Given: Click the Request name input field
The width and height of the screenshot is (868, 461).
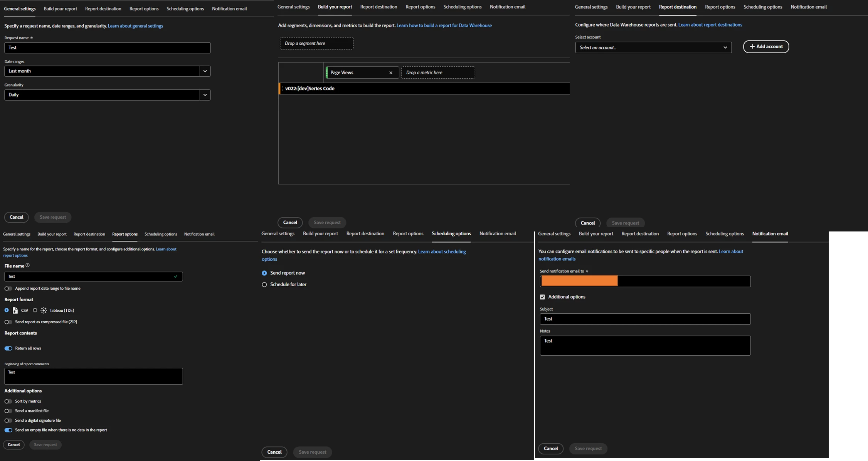Looking at the screenshot, I should tap(107, 47).
